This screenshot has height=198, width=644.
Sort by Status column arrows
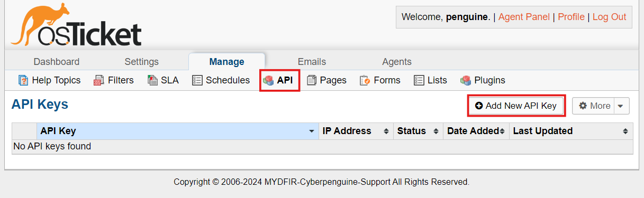click(x=436, y=131)
